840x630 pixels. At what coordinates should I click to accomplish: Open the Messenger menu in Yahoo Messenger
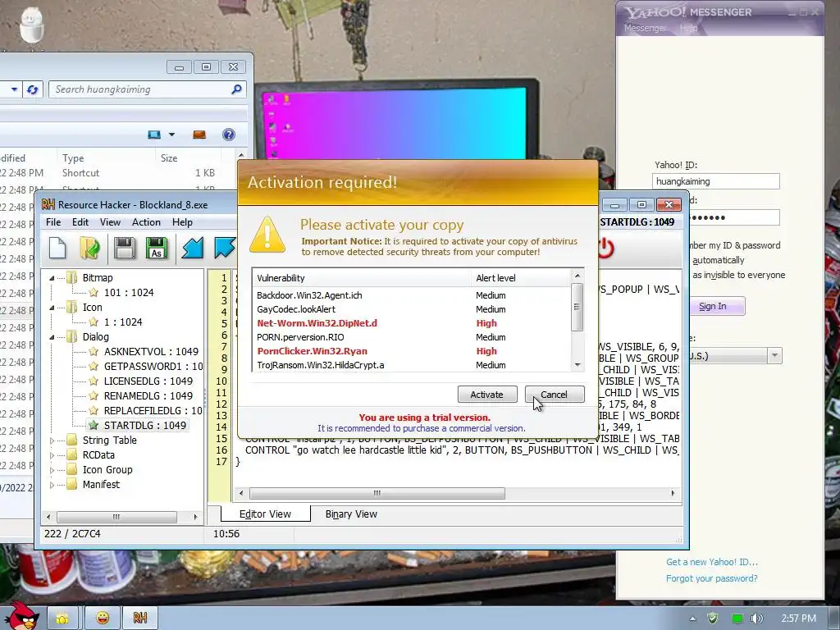[x=645, y=28]
